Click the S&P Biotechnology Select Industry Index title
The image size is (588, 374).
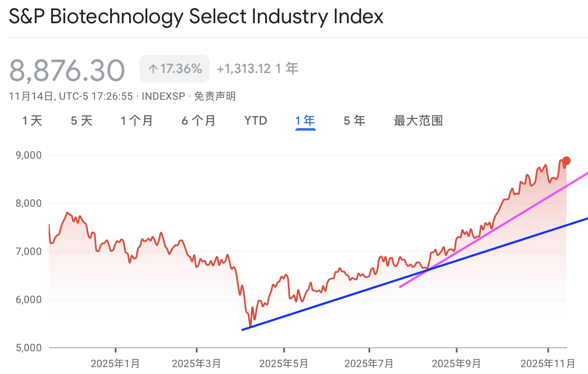[x=196, y=17]
